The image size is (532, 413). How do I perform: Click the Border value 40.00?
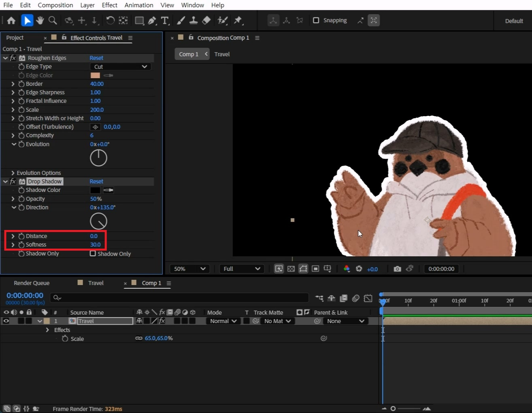[97, 84]
